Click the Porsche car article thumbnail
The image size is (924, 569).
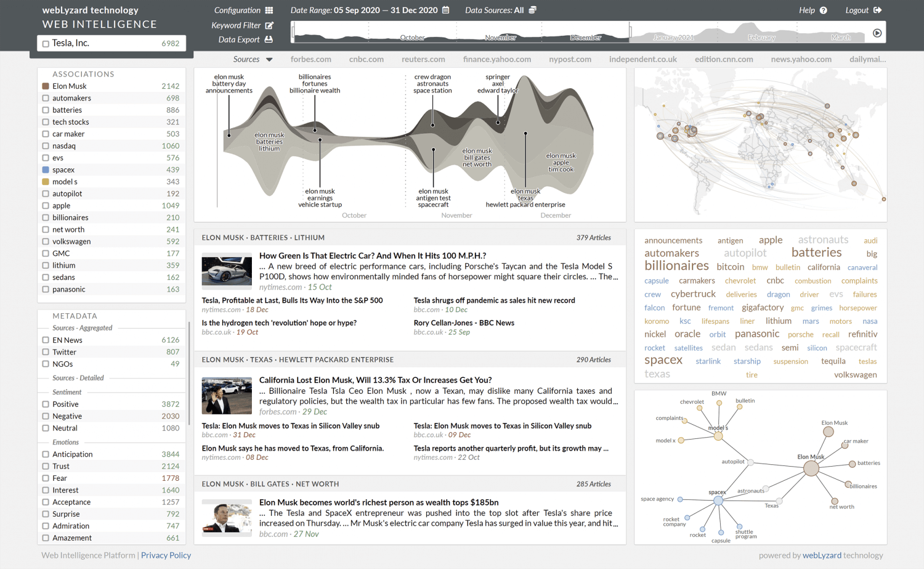227,271
